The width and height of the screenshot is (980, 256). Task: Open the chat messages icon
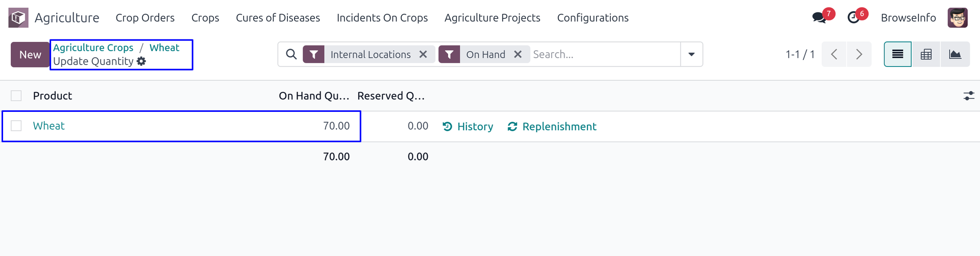819,18
